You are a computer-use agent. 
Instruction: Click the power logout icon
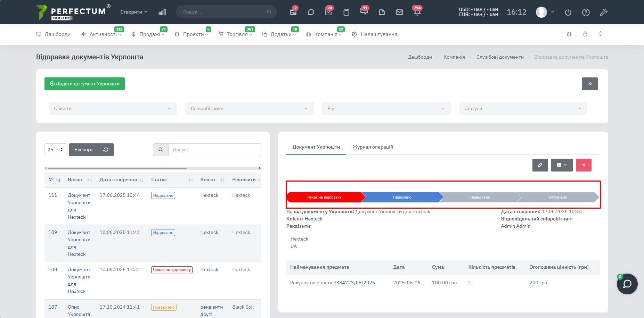(x=568, y=12)
